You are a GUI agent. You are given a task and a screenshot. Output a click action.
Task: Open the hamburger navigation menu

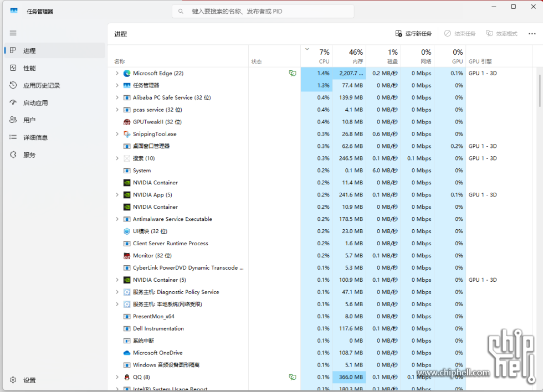pyautogui.click(x=13, y=33)
